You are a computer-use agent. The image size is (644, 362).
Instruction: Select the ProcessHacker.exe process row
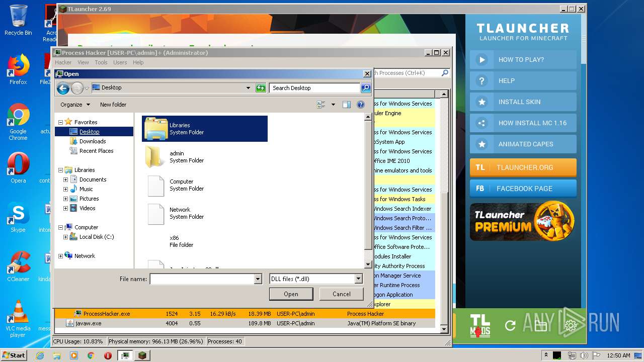245,314
